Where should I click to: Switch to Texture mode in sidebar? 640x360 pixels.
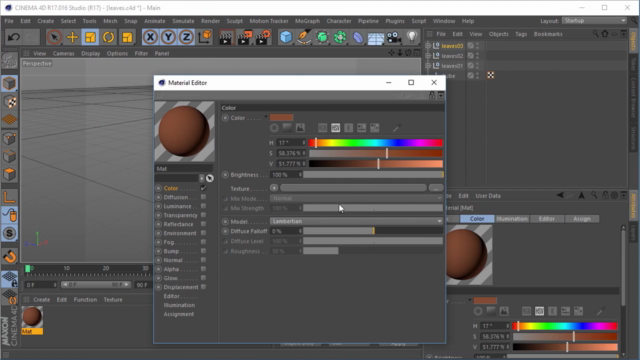[9, 102]
